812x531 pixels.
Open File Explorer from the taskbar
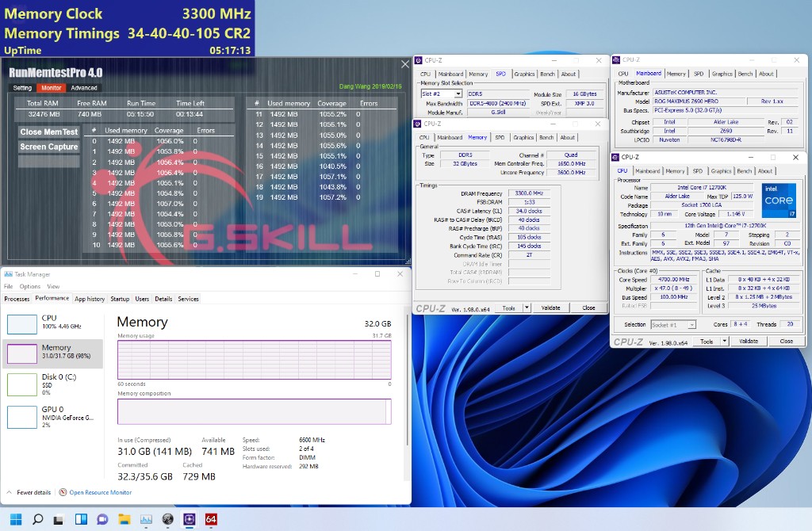click(x=124, y=519)
